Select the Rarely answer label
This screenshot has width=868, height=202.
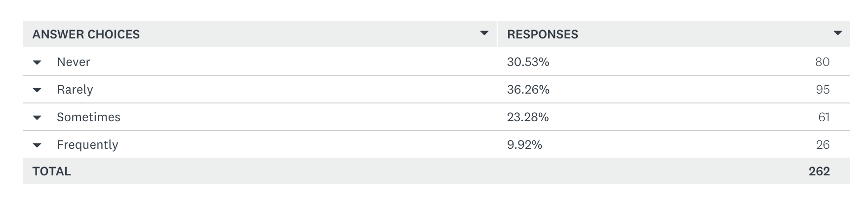(x=75, y=90)
